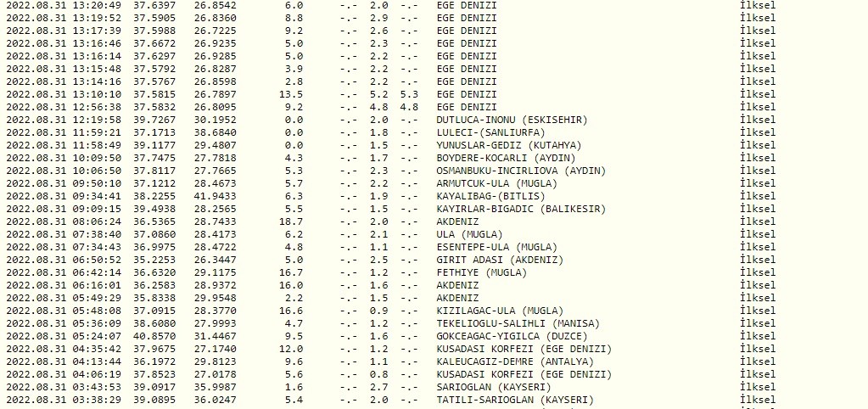The height and width of the screenshot is (409, 868).
Task: Click the DUTLUCA-INONU (ESKISEHIR) location text
Action: pos(511,120)
